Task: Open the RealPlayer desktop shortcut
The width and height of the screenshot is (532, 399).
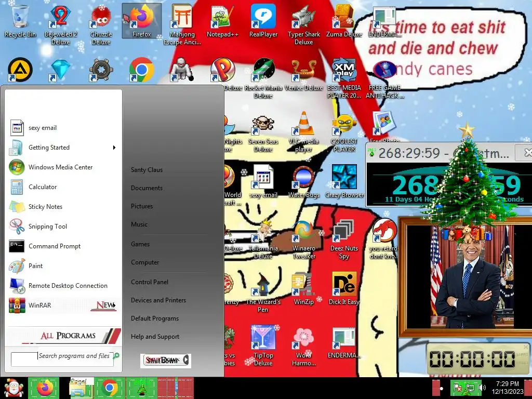Action: 263,21
